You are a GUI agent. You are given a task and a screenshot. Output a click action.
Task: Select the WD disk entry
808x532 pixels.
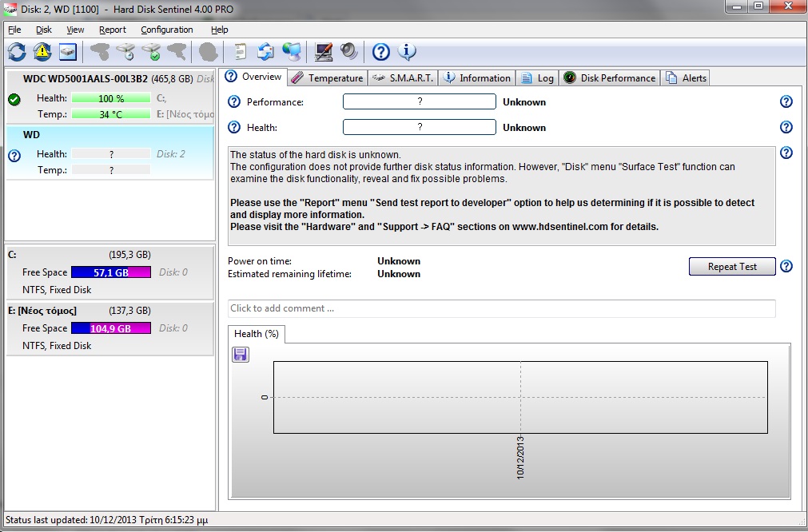110,153
